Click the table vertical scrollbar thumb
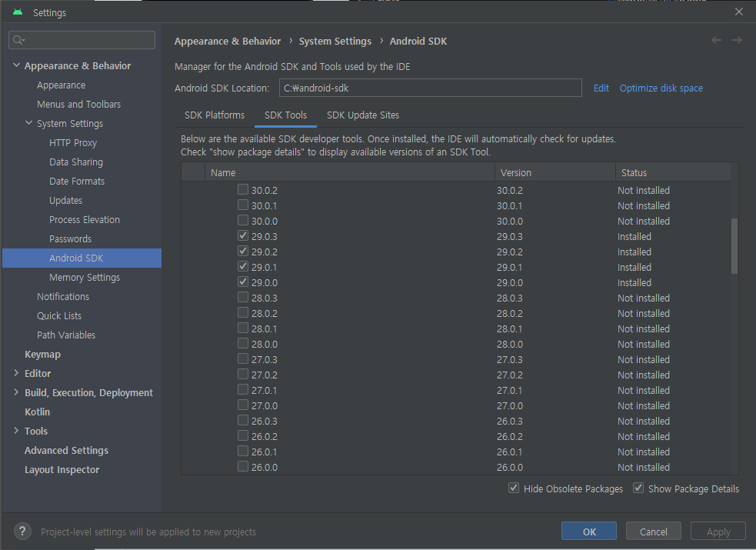Image resolution: width=756 pixels, height=550 pixels. coord(734,246)
